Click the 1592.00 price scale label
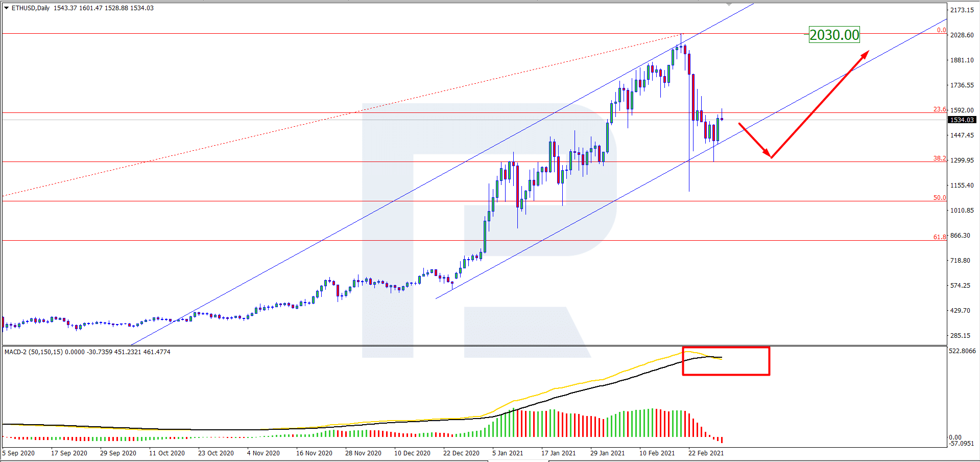This screenshot has width=980, height=462. click(x=962, y=110)
